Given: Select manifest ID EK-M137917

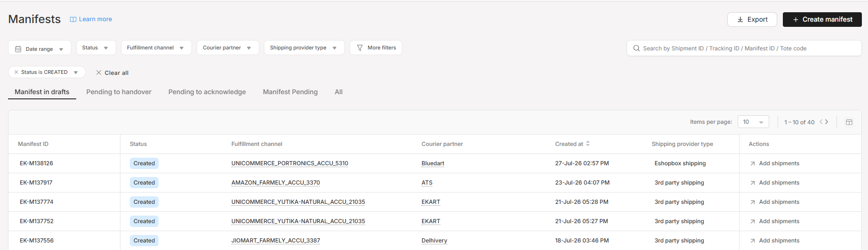Looking at the screenshot, I should coord(36,183).
